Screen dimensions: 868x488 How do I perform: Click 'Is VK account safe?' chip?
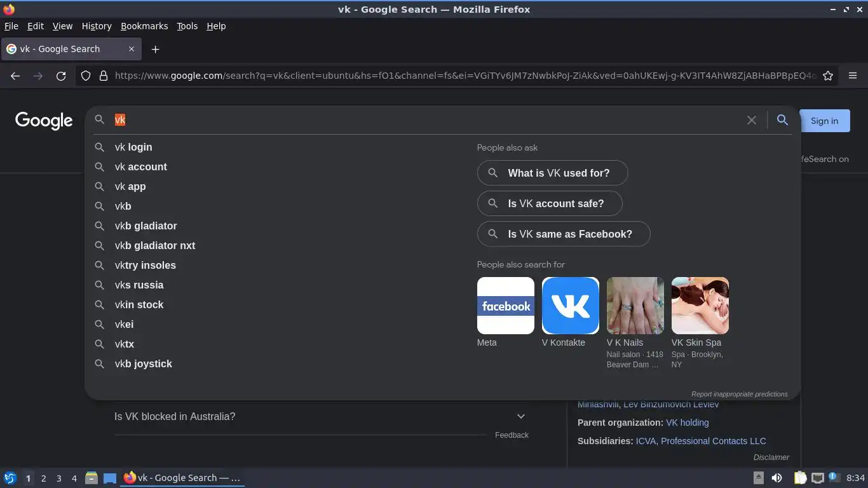(x=550, y=203)
